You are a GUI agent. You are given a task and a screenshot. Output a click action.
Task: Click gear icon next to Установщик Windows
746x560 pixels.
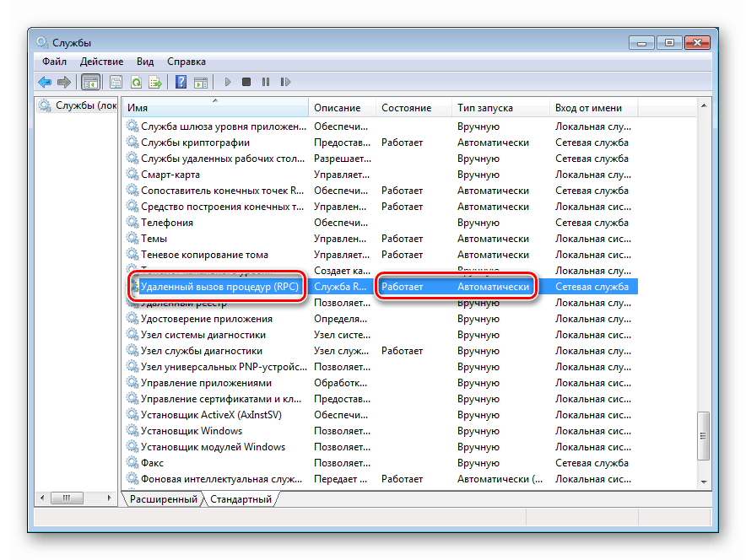(x=132, y=431)
